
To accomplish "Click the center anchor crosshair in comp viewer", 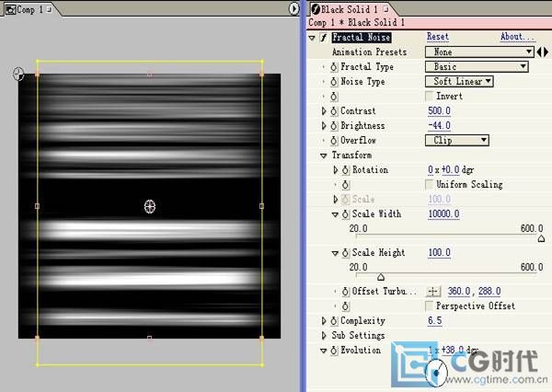I will 150,206.
